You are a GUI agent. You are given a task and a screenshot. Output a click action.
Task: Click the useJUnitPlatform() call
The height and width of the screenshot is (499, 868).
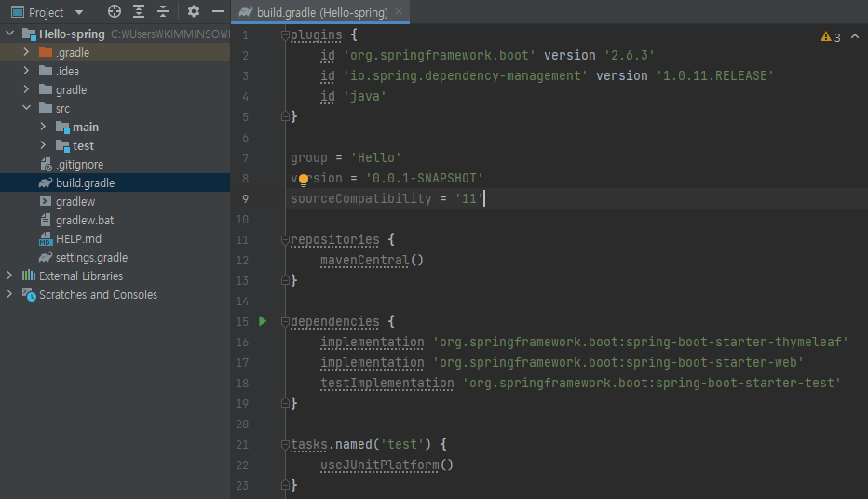click(387, 465)
